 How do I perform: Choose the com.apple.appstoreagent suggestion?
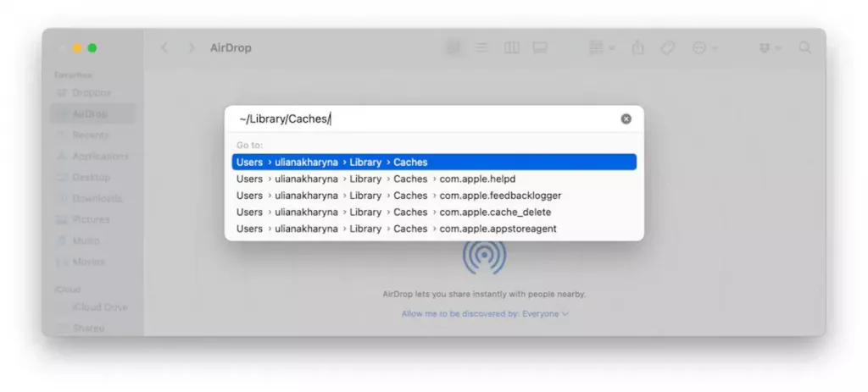pos(434,229)
